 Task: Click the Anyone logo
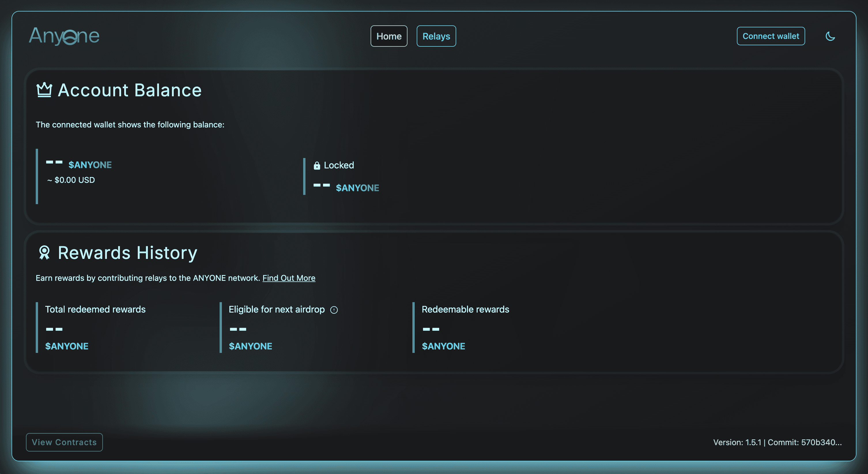tap(64, 36)
